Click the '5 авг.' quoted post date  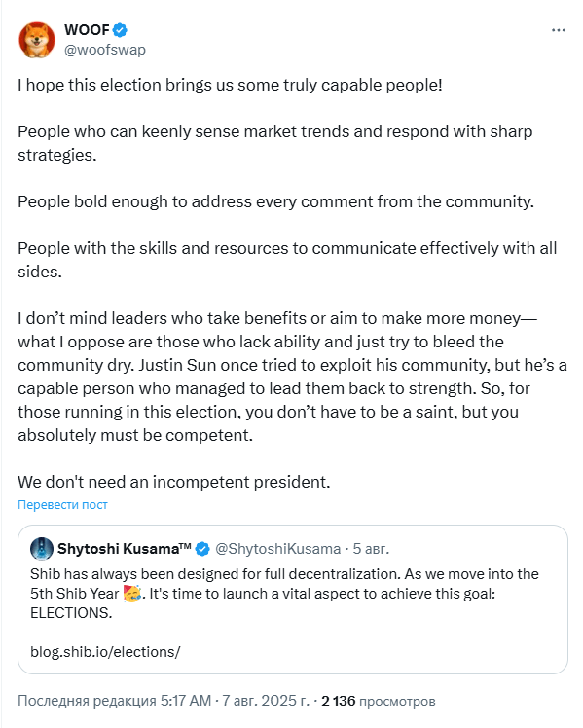(x=371, y=549)
